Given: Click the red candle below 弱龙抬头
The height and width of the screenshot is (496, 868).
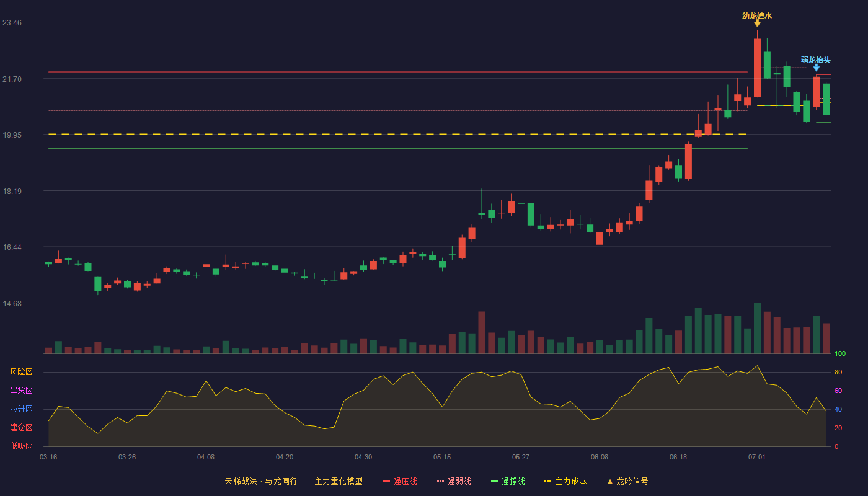Looking at the screenshot, I should pos(817,92).
